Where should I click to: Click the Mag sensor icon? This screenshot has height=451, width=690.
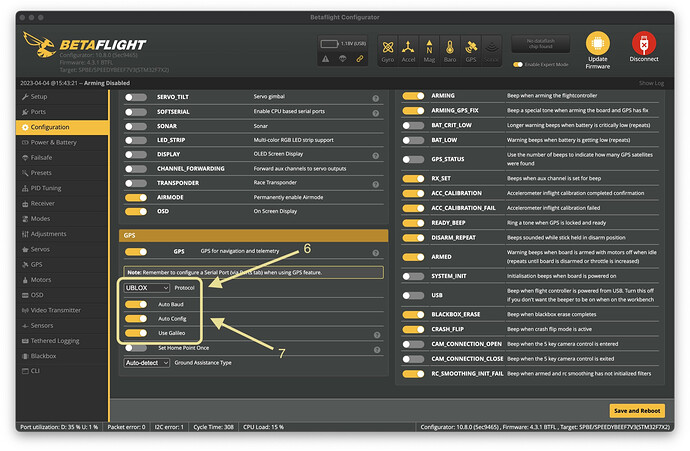tap(429, 47)
